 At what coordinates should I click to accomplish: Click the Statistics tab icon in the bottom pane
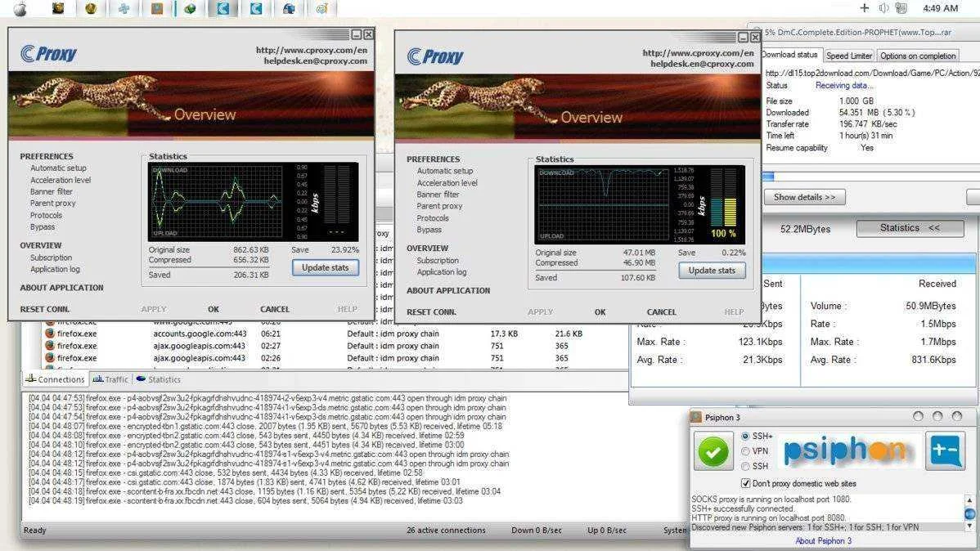[142, 379]
